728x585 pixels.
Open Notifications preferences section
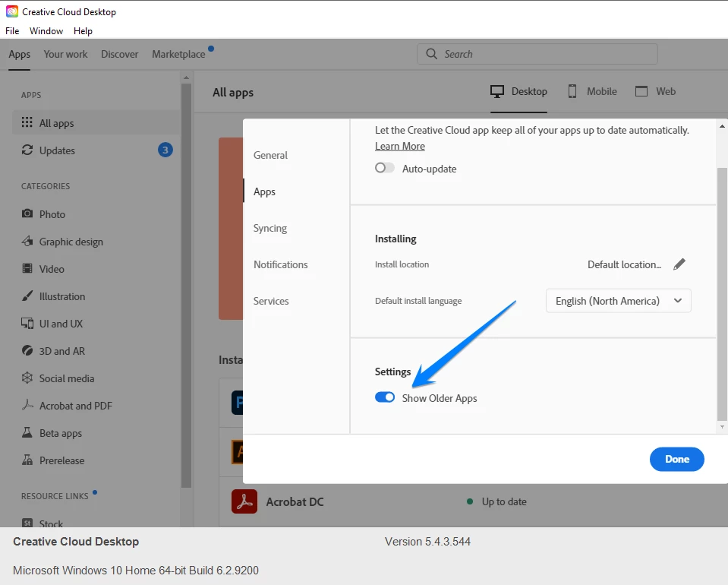280,264
